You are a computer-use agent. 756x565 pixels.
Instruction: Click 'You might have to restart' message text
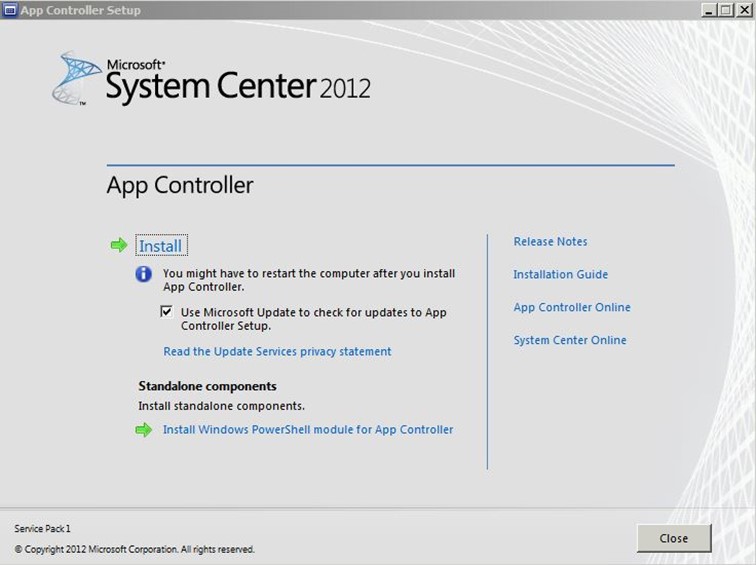[x=309, y=280]
